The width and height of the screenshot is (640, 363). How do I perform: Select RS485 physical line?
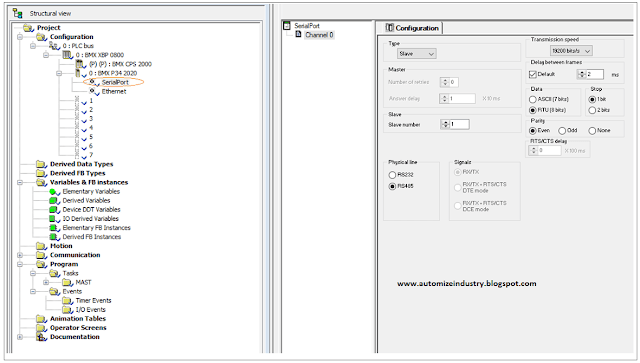tap(392, 186)
